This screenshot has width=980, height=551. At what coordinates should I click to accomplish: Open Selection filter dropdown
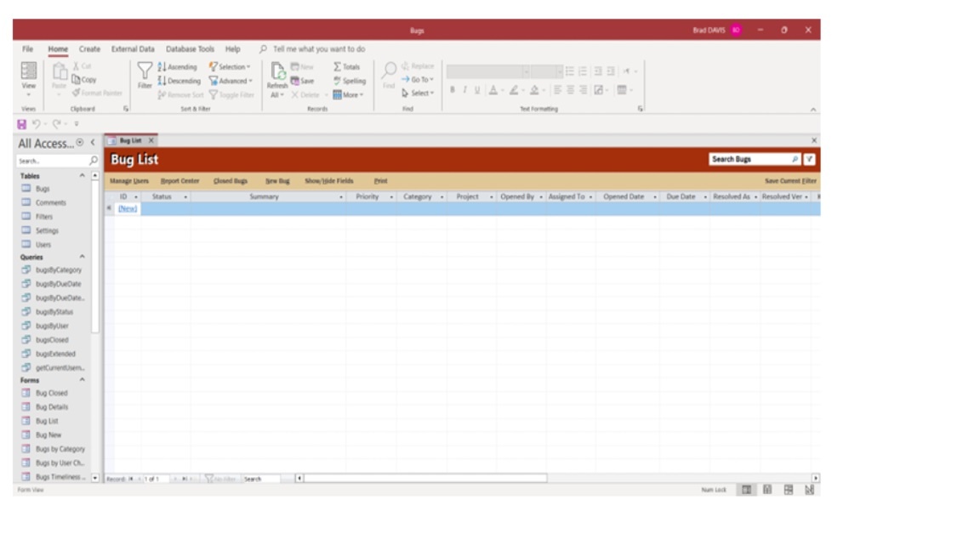[230, 67]
